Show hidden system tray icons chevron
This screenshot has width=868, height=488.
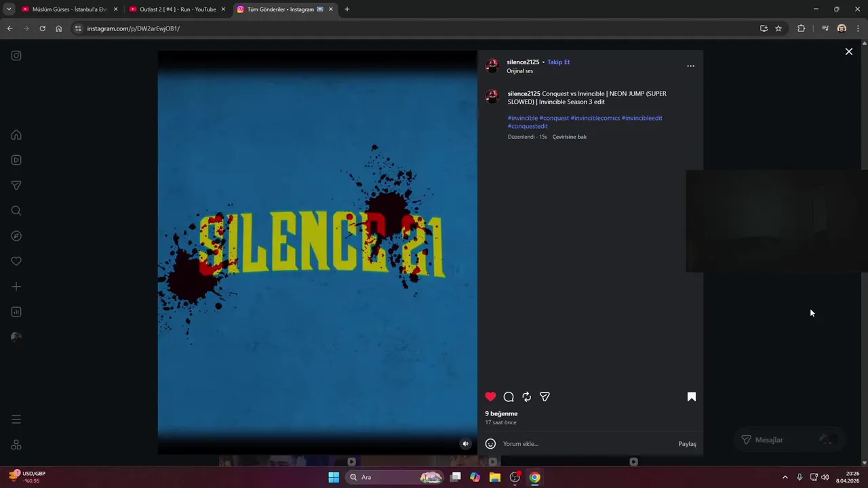(785, 477)
